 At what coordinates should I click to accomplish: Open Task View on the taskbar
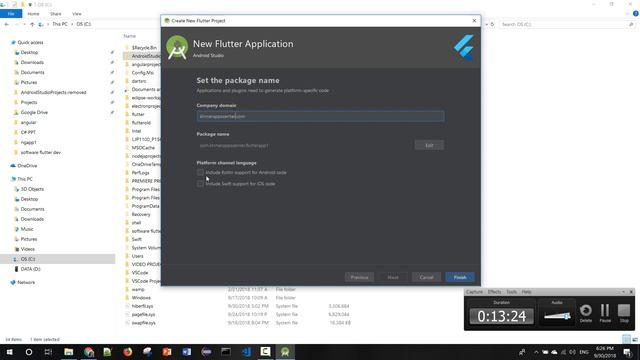pos(48,352)
